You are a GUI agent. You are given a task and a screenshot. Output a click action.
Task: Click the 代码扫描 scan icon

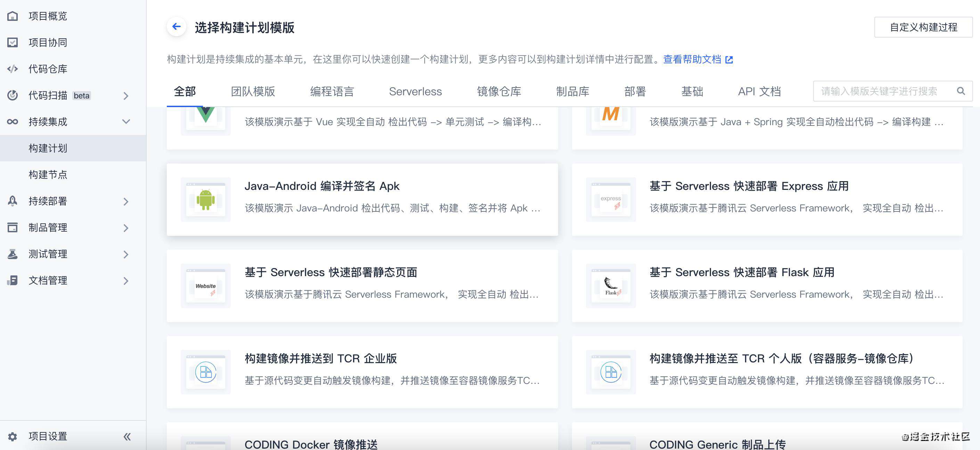13,95
